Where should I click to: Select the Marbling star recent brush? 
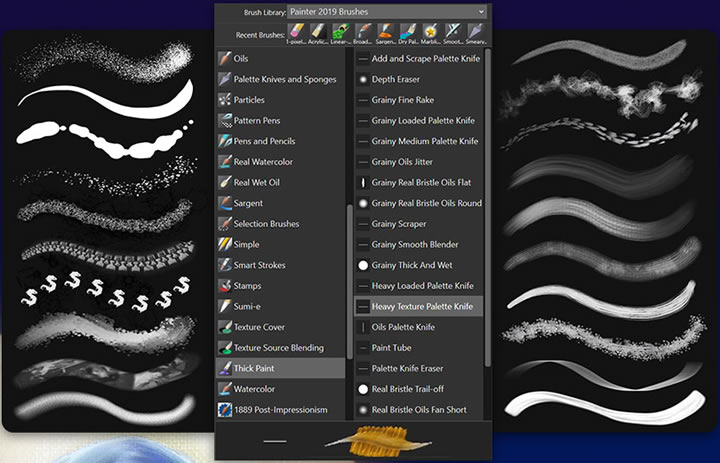[x=431, y=34]
